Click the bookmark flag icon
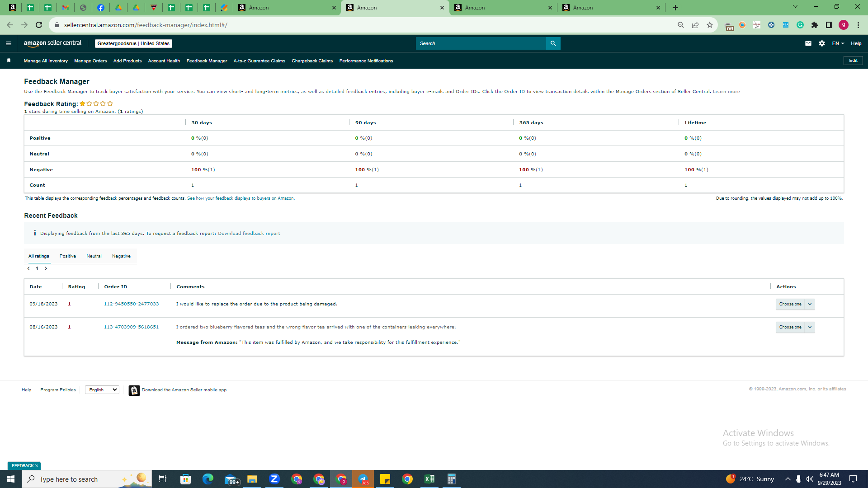The image size is (868, 488). pos(9,61)
